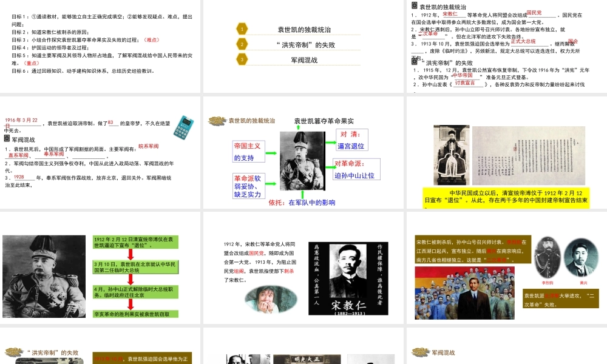This screenshot has height=364, width=607.
Task: Click outline item 军阀混战 beside hexagon 3
Action: coord(304,60)
